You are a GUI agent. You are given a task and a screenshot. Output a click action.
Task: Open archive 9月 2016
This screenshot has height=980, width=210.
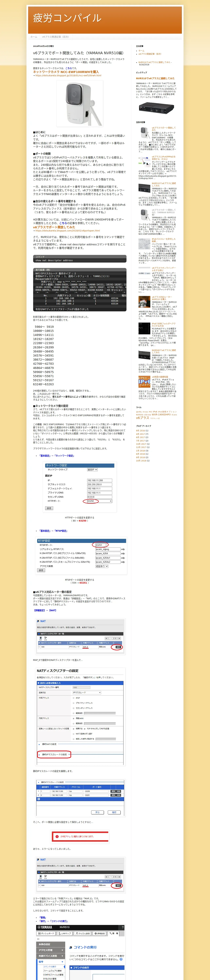pos(140,431)
